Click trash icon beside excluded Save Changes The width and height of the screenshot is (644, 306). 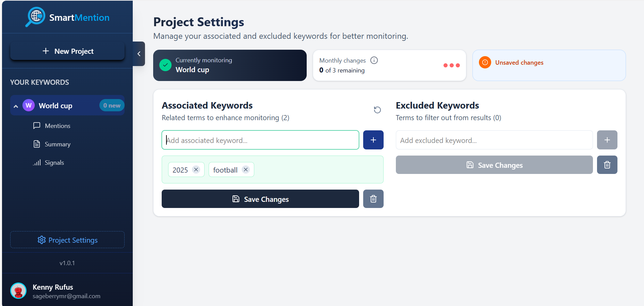(x=607, y=165)
